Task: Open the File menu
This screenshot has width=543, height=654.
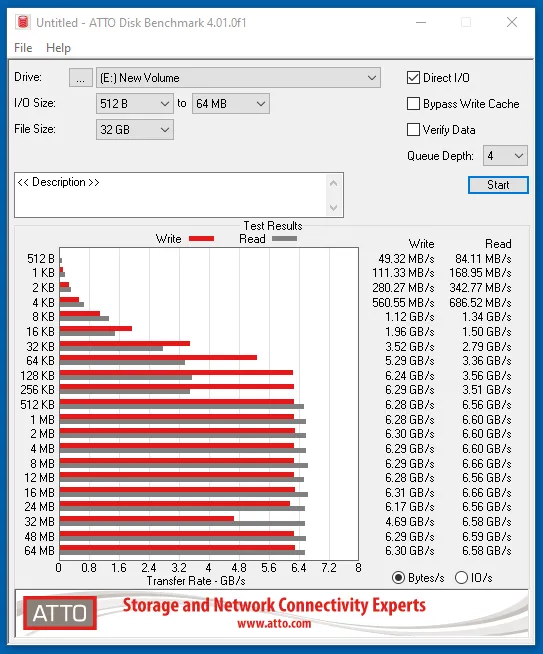Action: 23,48
